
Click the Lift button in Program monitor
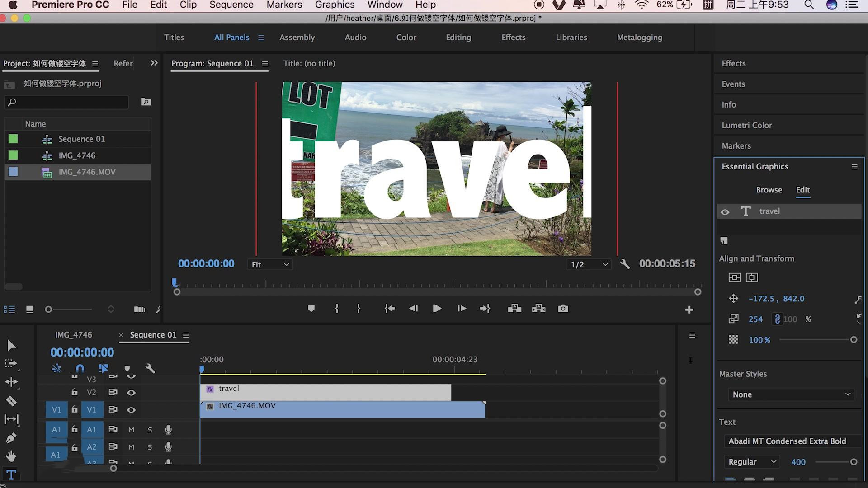pyautogui.click(x=514, y=309)
